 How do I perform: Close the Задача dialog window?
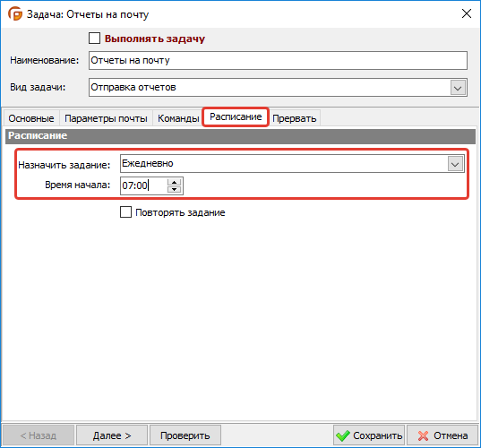click(x=467, y=13)
